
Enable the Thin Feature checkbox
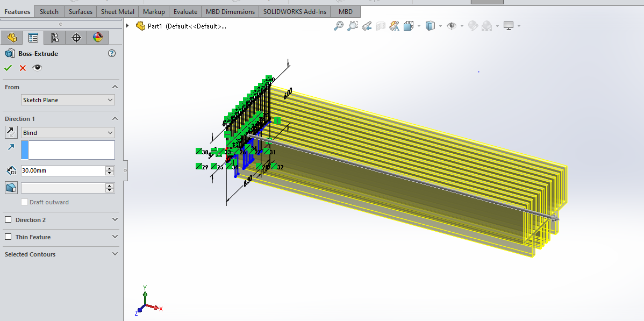(8, 237)
